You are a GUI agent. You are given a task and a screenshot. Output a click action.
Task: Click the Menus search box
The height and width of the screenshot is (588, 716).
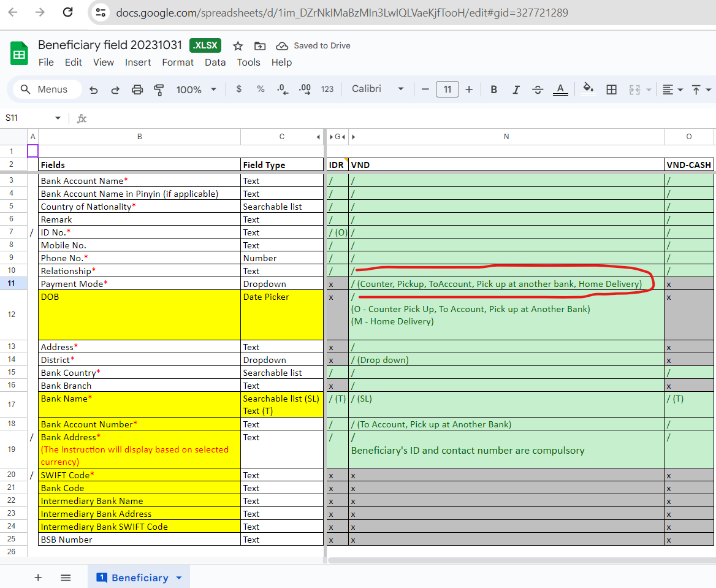click(48, 90)
